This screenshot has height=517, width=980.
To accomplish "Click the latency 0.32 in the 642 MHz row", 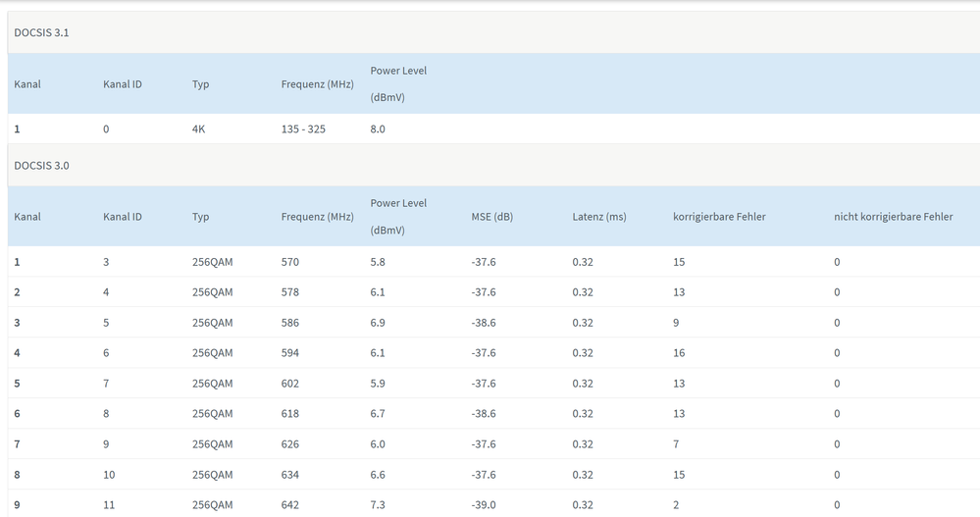I will [x=583, y=505].
